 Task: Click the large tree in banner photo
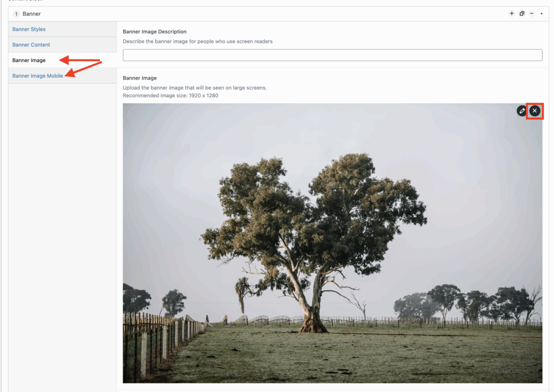click(314, 240)
